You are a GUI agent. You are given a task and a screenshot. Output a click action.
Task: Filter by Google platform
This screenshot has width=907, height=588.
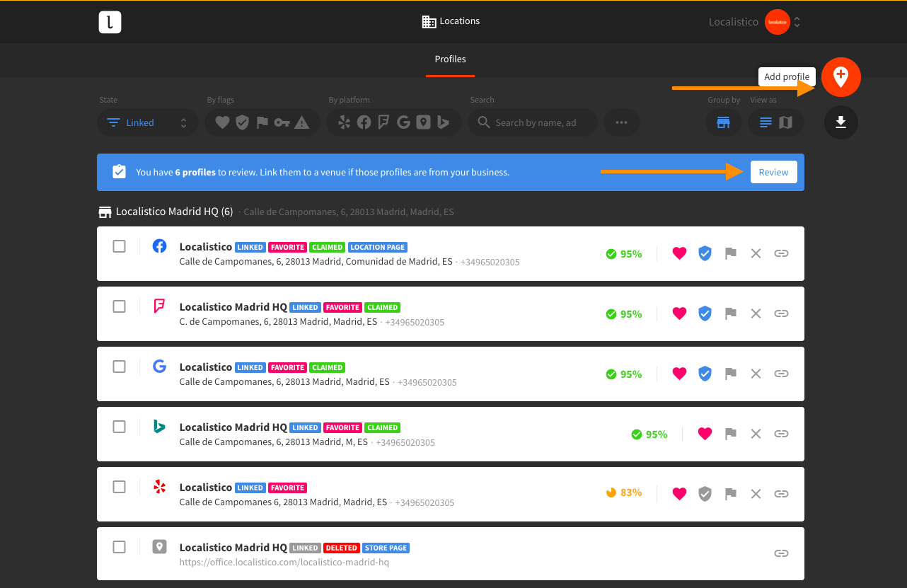click(403, 122)
